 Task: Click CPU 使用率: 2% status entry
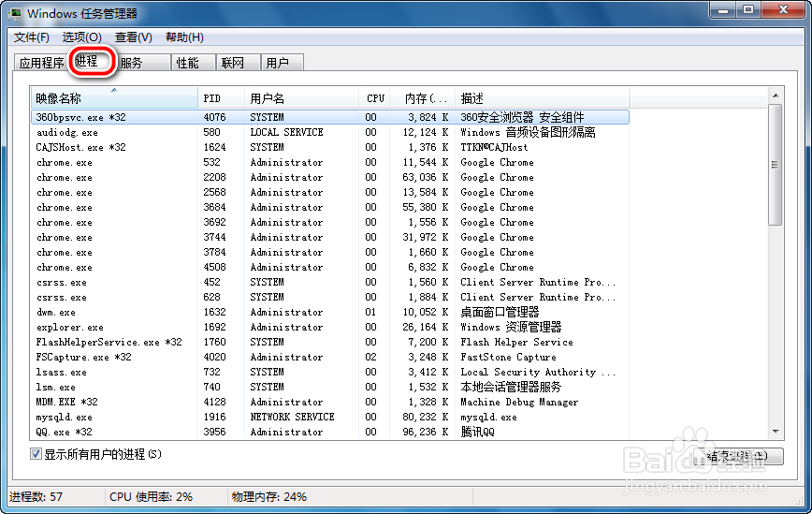[151, 497]
